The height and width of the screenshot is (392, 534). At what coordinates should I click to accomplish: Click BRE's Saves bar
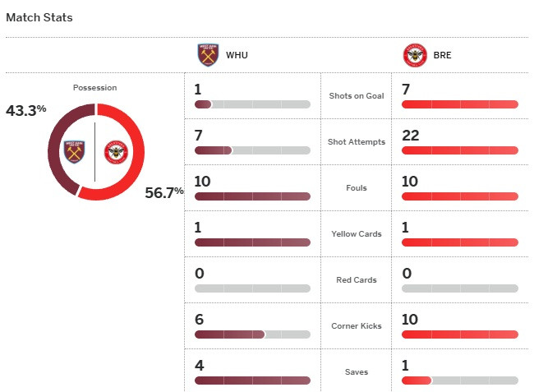pyautogui.click(x=460, y=380)
